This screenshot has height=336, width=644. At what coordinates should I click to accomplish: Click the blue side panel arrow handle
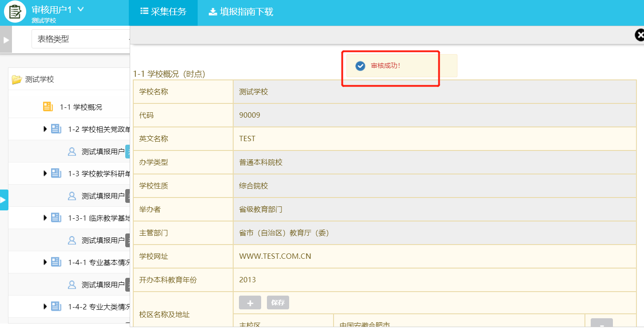pos(4,200)
